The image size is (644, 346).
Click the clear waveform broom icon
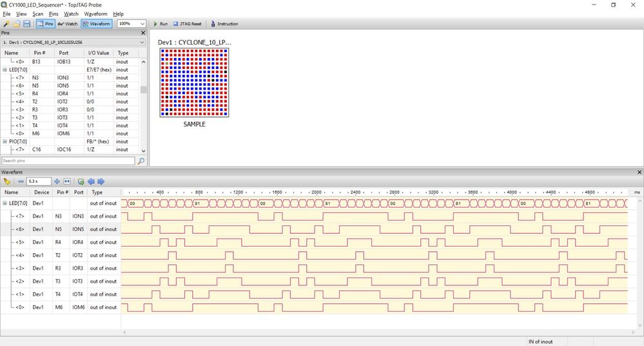click(x=6, y=181)
